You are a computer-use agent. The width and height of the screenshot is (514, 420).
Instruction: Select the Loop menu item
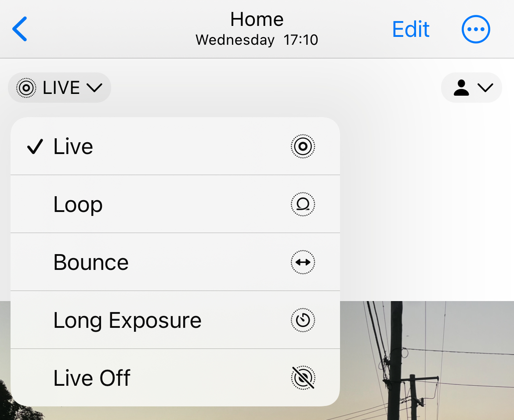coord(78,205)
